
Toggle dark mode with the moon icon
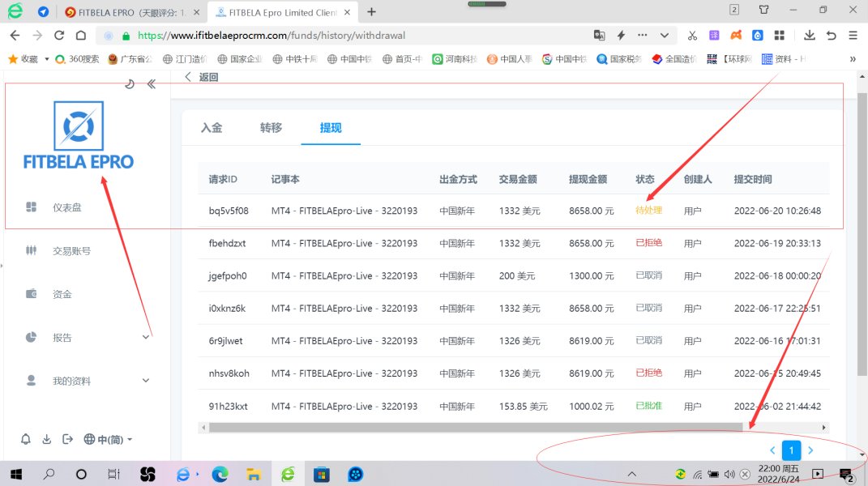point(130,83)
